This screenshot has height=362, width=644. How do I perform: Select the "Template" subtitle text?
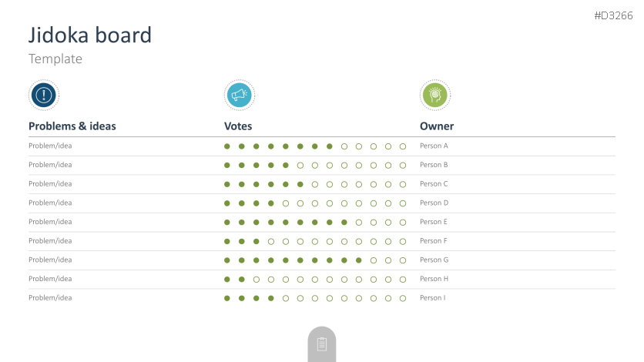pos(55,59)
